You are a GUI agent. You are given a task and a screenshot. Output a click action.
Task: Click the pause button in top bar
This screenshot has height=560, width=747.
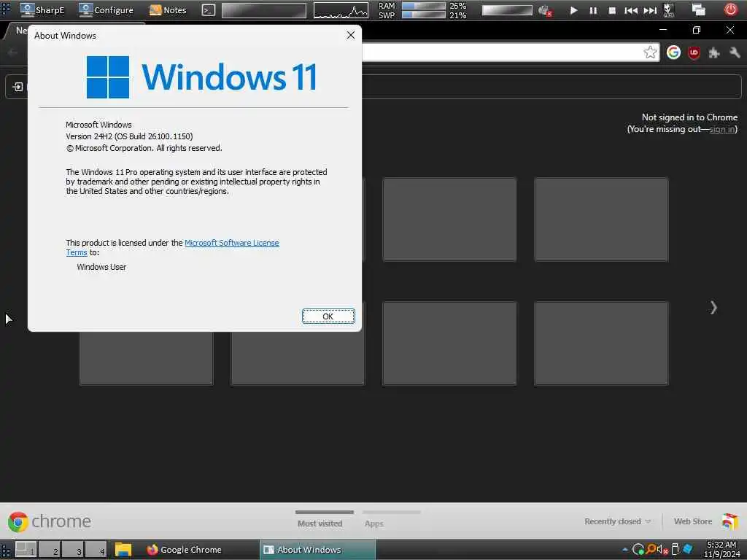coord(593,10)
